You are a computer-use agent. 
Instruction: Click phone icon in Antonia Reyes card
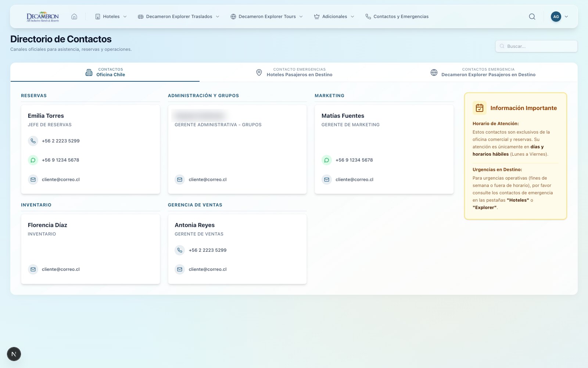pos(180,250)
